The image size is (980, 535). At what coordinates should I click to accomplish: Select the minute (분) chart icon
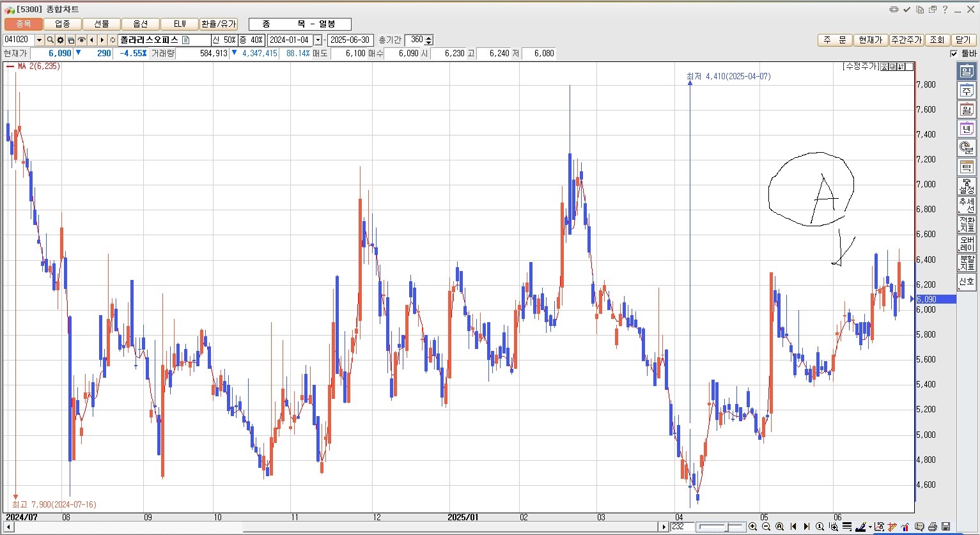click(x=966, y=148)
